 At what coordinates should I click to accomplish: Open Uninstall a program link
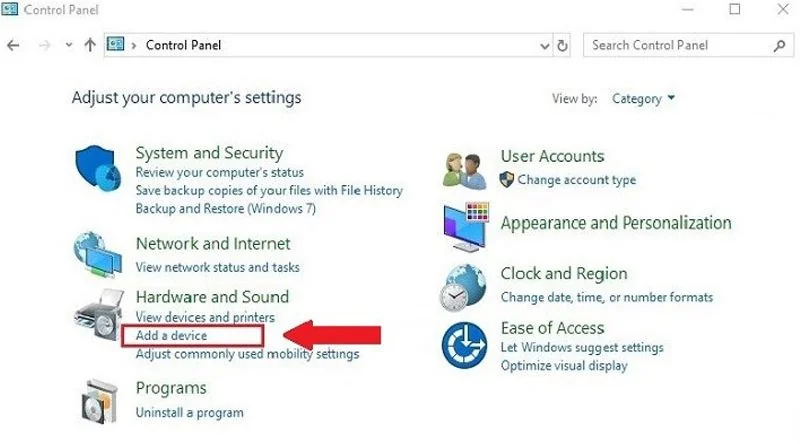(x=189, y=412)
